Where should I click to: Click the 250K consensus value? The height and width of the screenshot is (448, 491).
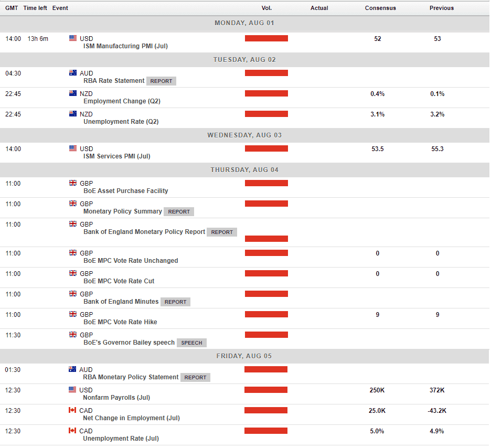(x=377, y=390)
